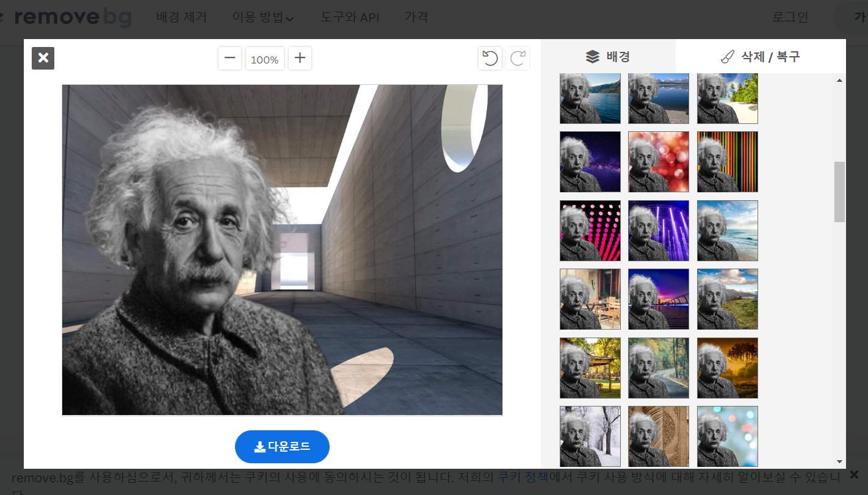The image size is (868, 495).
Task: Select the snowy winter trees background
Action: (590, 436)
